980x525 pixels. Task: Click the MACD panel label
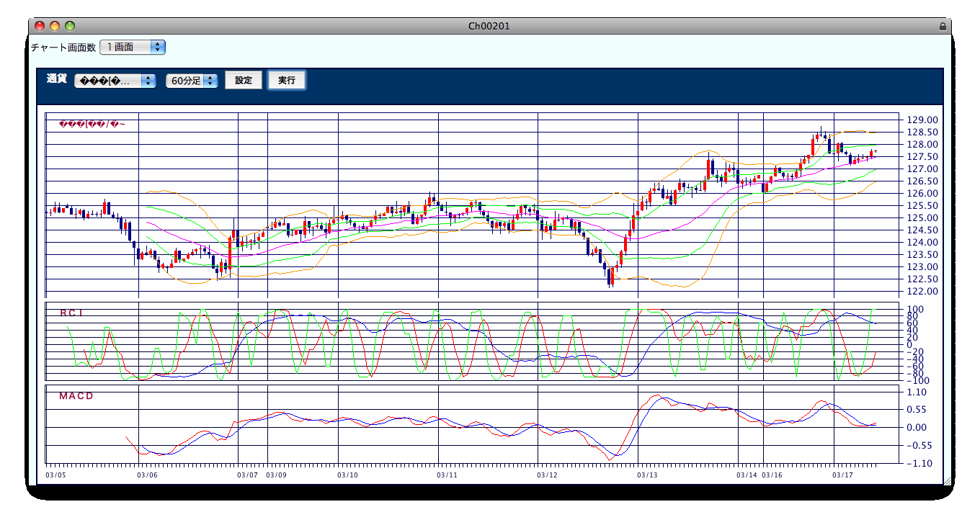[76, 396]
